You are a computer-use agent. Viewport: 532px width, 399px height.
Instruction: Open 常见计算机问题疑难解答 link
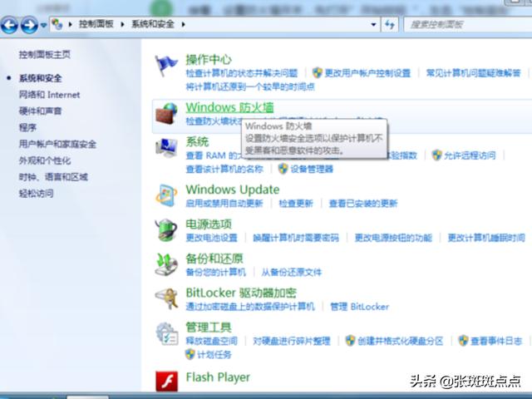point(473,73)
